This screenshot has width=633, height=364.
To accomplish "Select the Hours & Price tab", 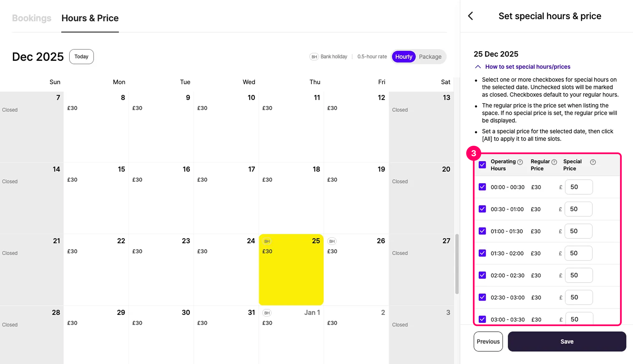I will [90, 18].
